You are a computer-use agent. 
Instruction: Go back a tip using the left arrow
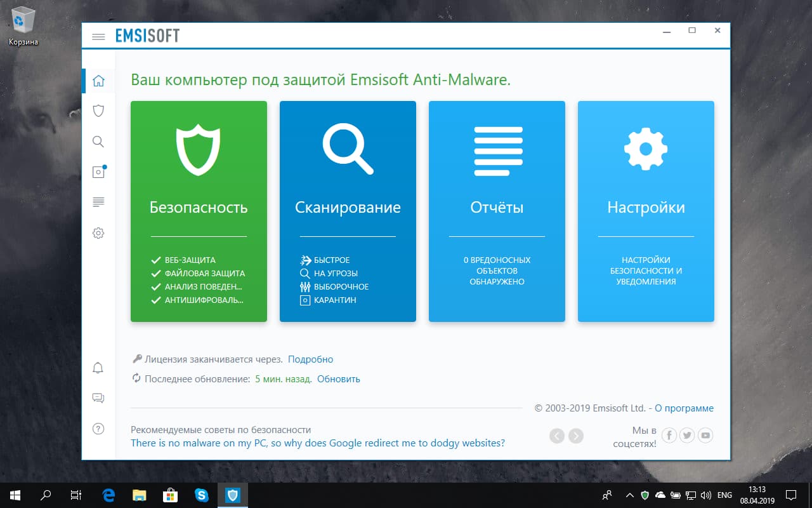click(556, 436)
